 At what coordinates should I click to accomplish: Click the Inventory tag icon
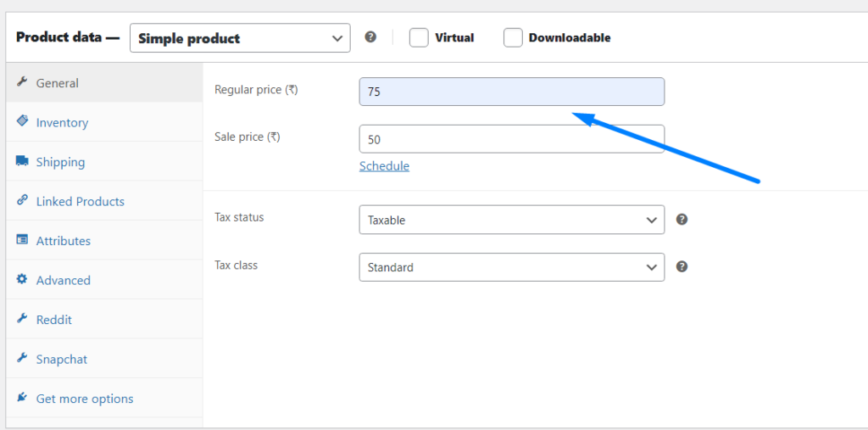22,120
